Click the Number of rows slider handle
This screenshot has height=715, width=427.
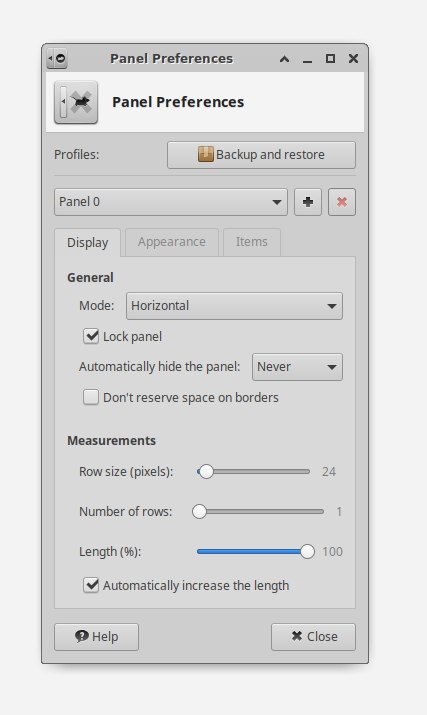tap(199, 512)
